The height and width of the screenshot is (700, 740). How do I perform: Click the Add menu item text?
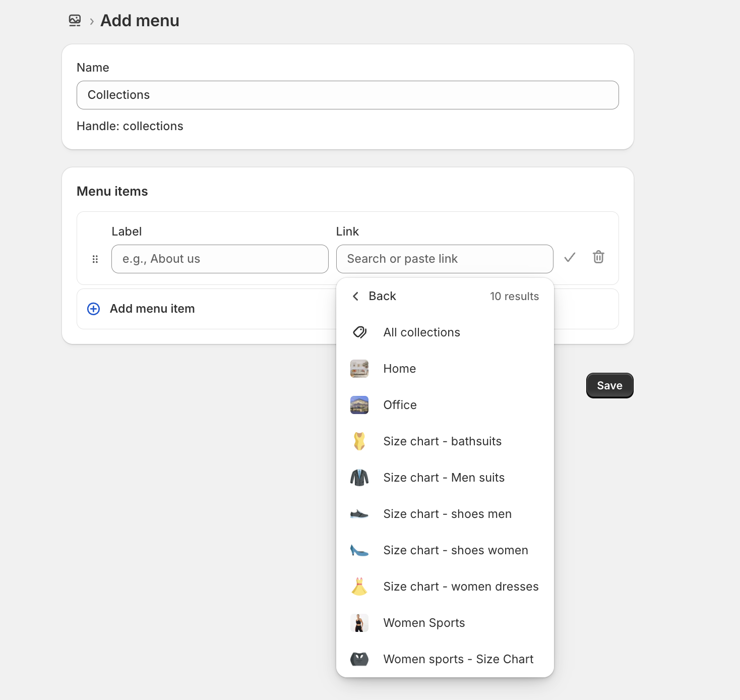pos(152,309)
